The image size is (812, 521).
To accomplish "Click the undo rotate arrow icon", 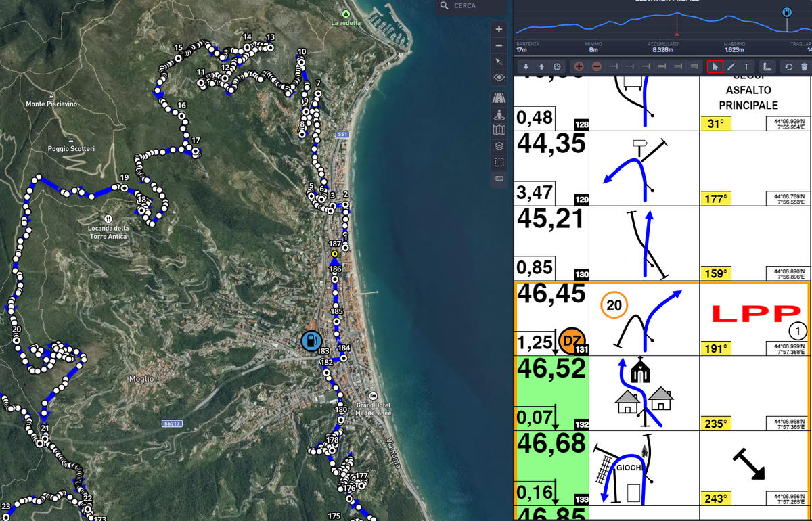I will (x=788, y=67).
